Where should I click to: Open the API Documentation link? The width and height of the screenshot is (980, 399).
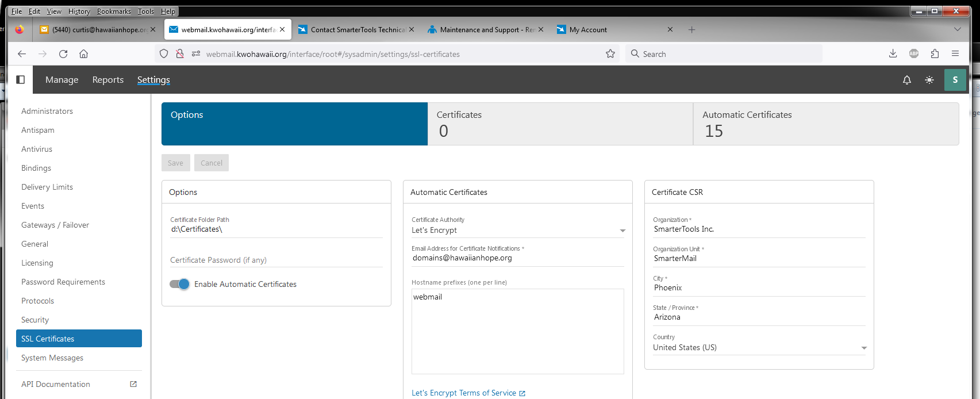click(56, 384)
